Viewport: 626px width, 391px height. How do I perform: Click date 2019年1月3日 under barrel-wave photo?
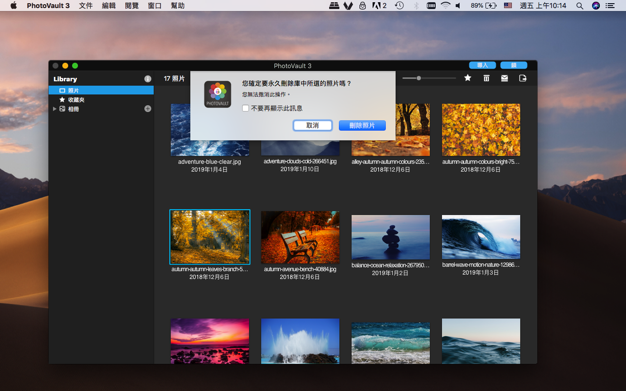pyautogui.click(x=480, y=272)
